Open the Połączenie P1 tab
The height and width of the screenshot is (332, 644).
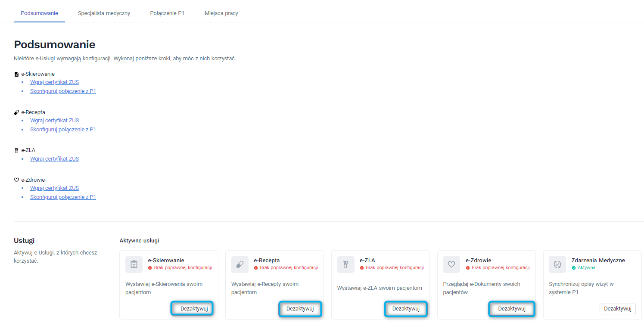tap(167, 13)
